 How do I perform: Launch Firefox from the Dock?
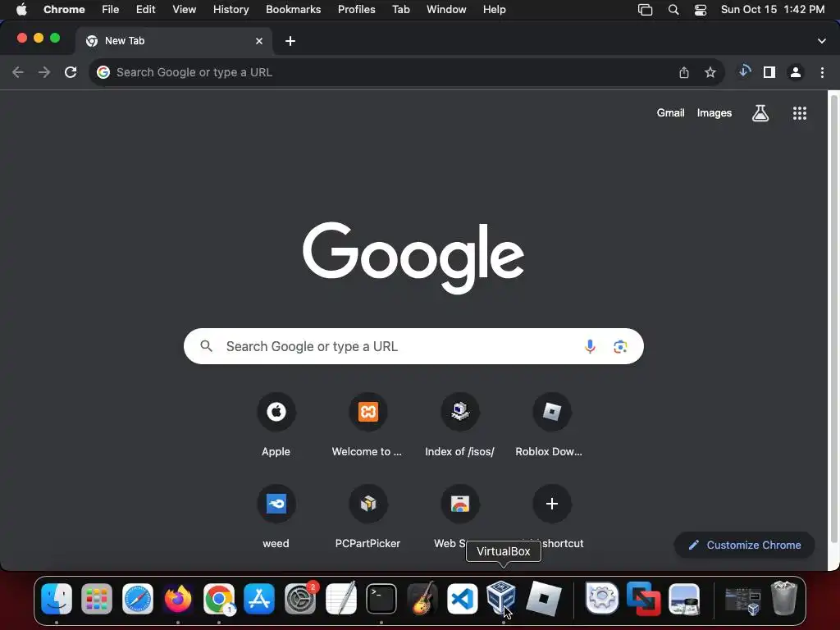point(178,598)
